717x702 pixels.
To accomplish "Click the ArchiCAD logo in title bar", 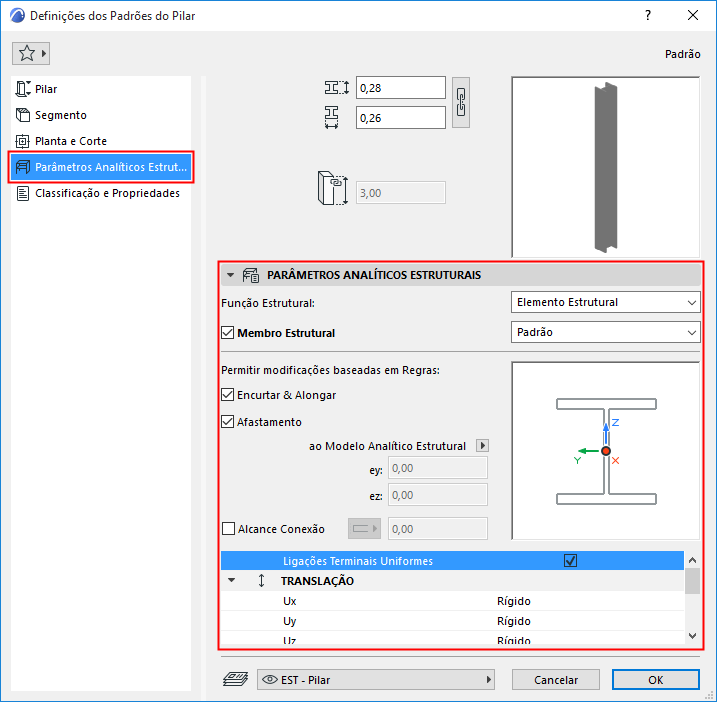I will (17, 16).
